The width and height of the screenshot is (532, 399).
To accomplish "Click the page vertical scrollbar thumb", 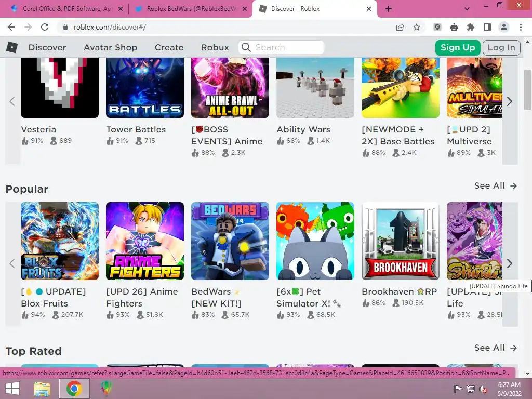I will point(528,89).
